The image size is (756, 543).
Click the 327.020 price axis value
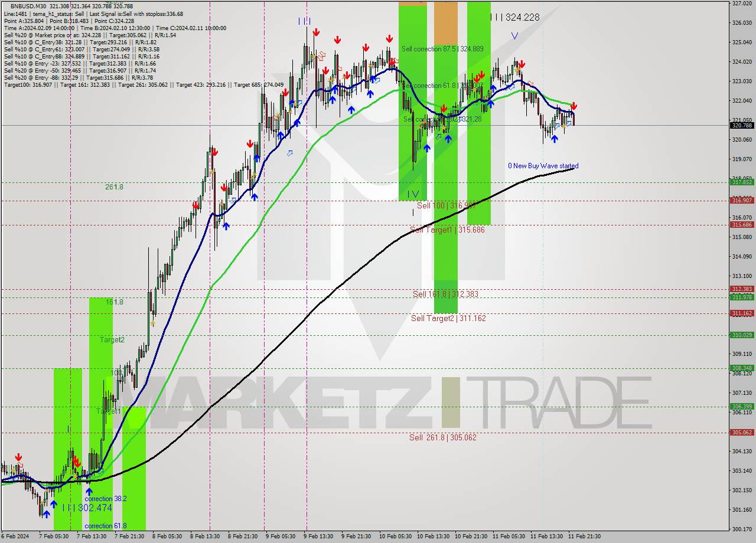[742, 4]
